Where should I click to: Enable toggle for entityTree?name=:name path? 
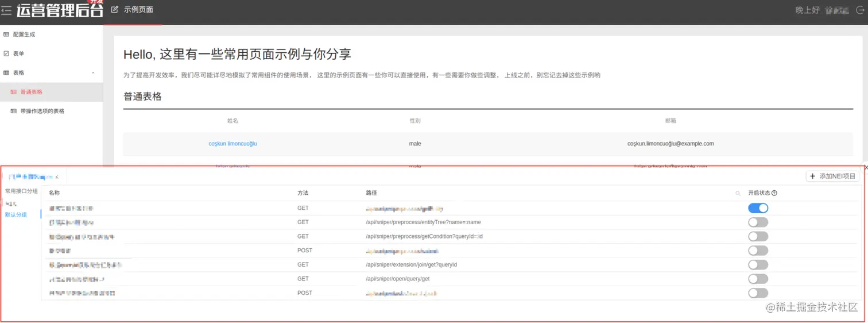758,222
